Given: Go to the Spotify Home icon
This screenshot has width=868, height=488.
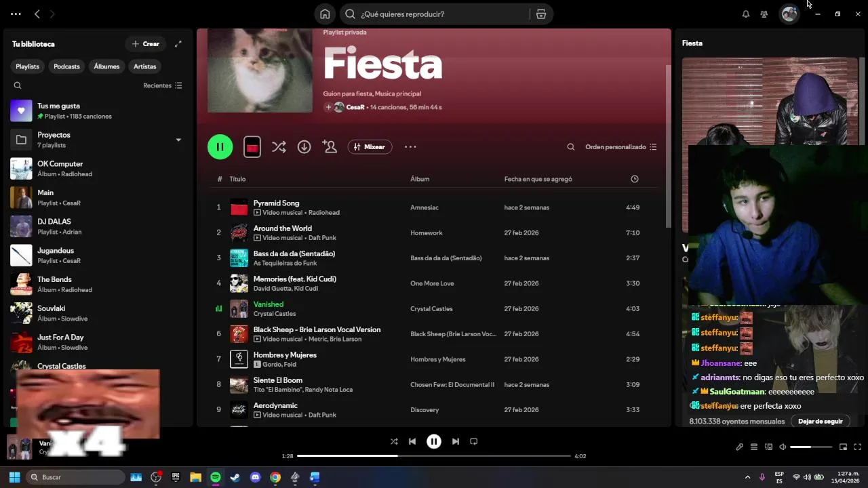Looking at the screenshot, I should click(x=325, y=14).
